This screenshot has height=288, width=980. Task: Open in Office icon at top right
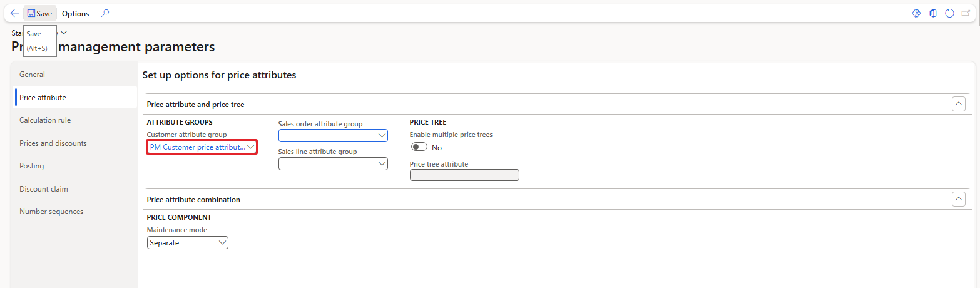[x=933, y=13]
